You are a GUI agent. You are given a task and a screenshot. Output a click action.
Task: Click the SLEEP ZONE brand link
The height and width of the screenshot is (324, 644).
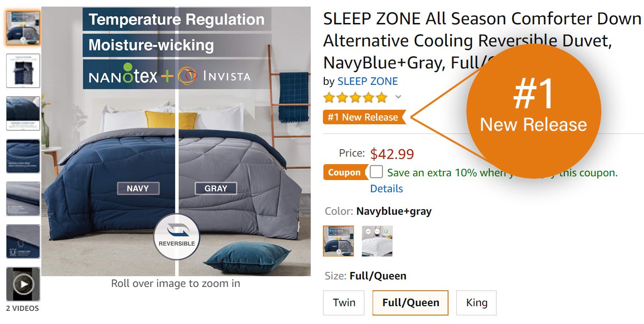[367, 81]
